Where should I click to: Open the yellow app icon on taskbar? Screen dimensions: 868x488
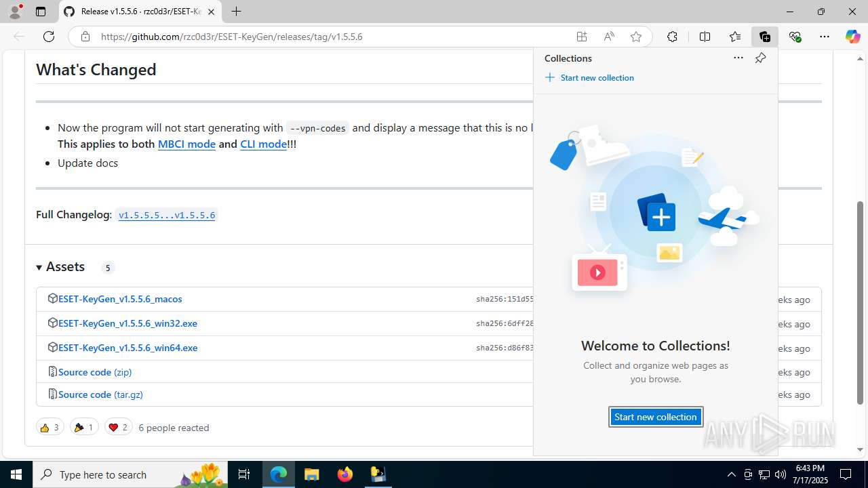pos(378,474)
